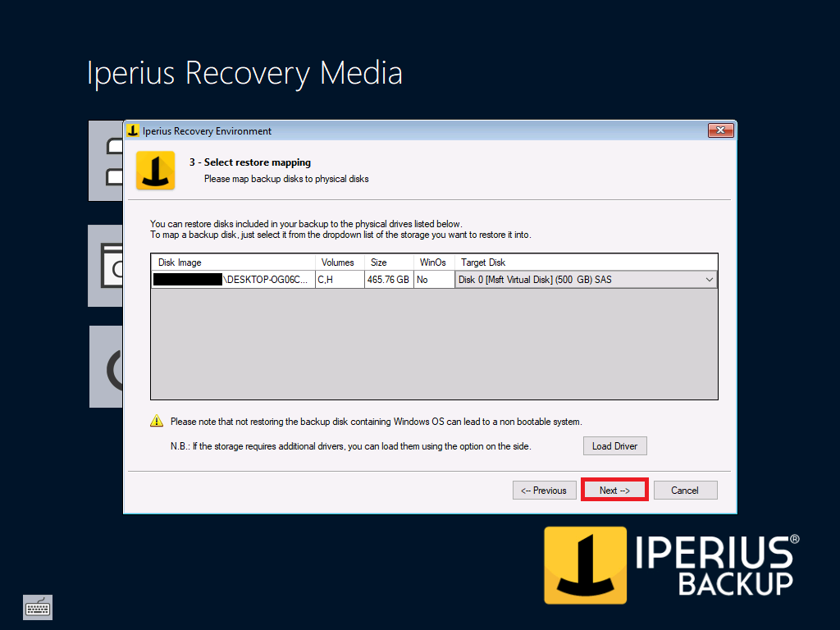
Task: Open the on-screen keyboard icon
Action: [x=38, y=608]
